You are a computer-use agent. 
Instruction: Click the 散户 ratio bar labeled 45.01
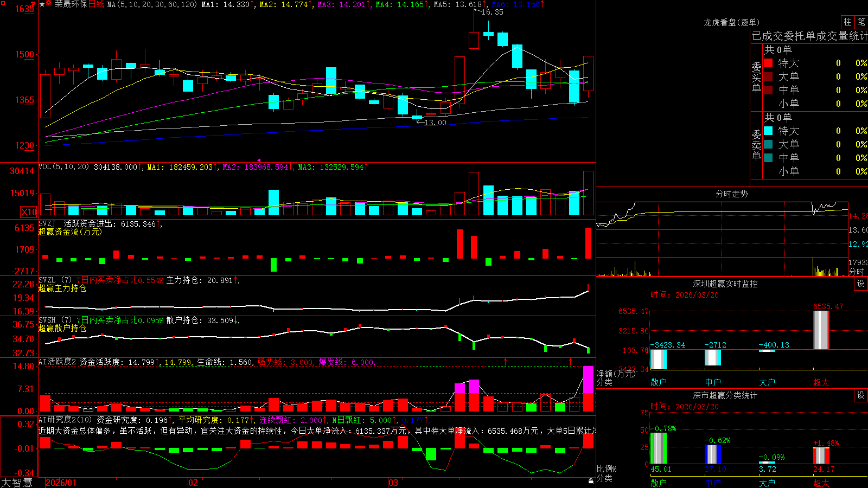[659, 448]
